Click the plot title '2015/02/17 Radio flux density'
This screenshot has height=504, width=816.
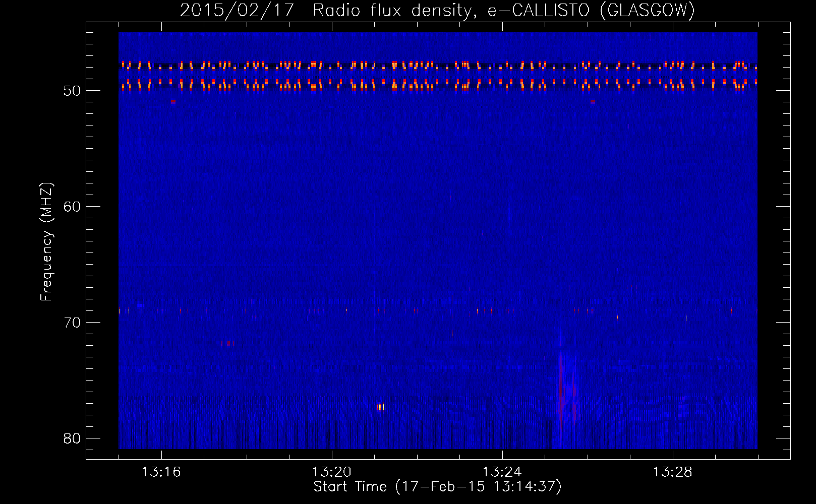tap(326, 10)
